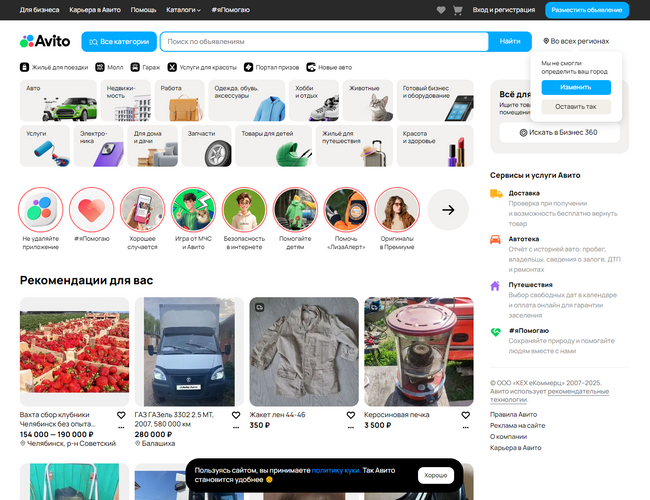This screenshot has height=500, width=650.
Task: Open favorites heart icon in header
Action: [441, 10]
